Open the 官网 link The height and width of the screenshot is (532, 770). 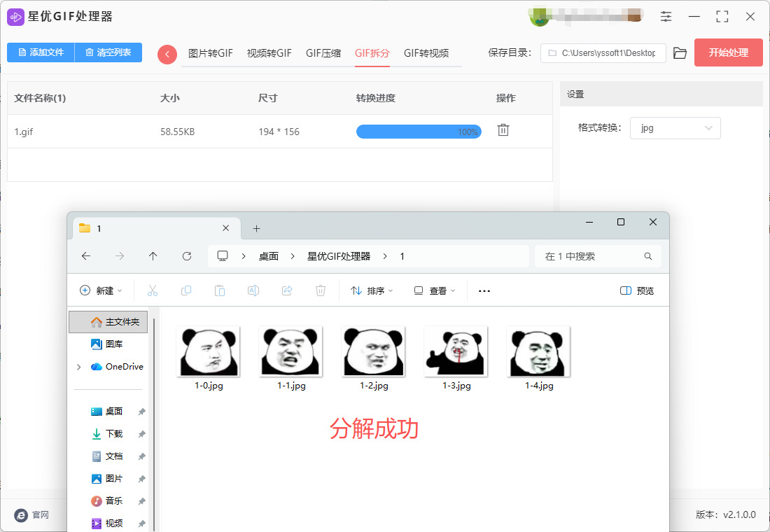coord(32,514)
